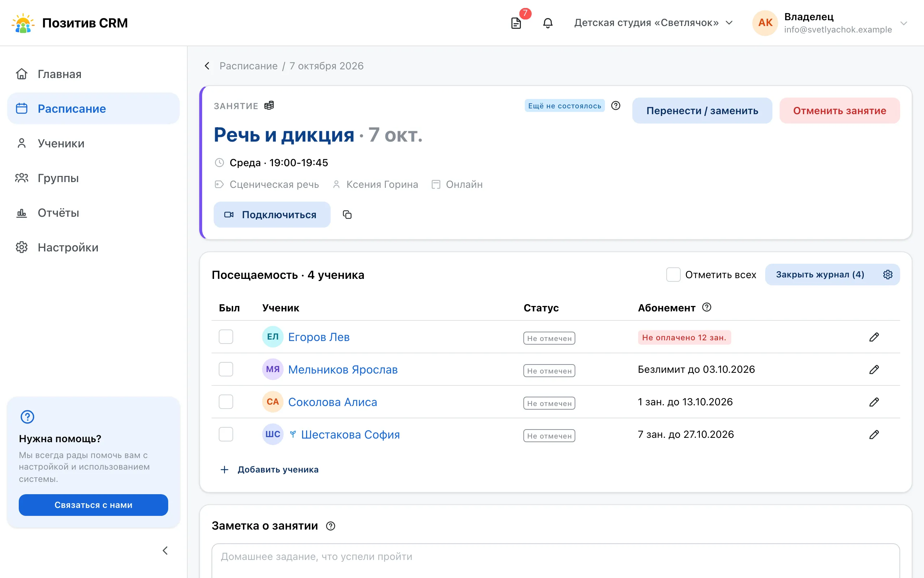924x578 pixels.
Task: Edit Мельников Ярослав row with pencil
Action: click(874, 369)
